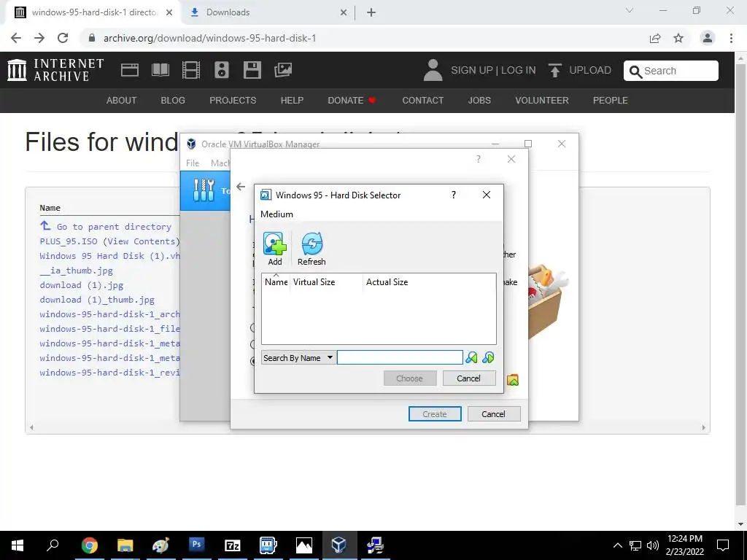Click VOLUNTEER in Archive navigation
The width and height of the screenshot is (747, 560).
(x=542, y=101)
